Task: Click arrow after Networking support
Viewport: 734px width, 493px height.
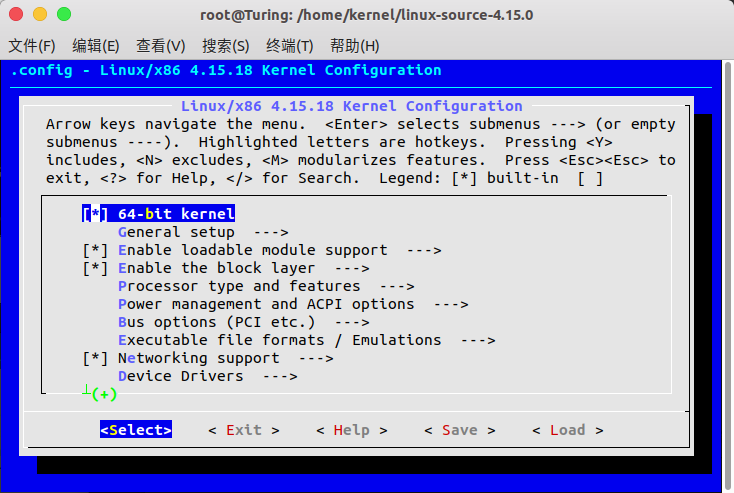Action: 316,358
